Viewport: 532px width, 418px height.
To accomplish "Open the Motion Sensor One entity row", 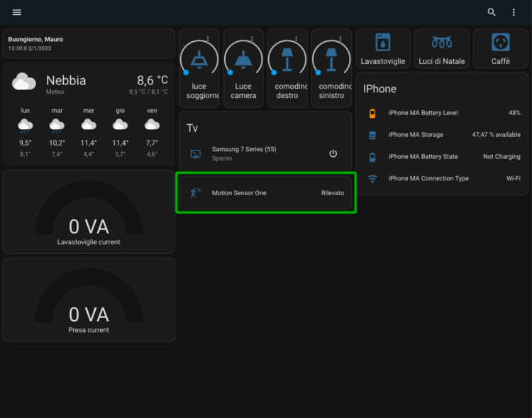I will click(x=265, y=193).
